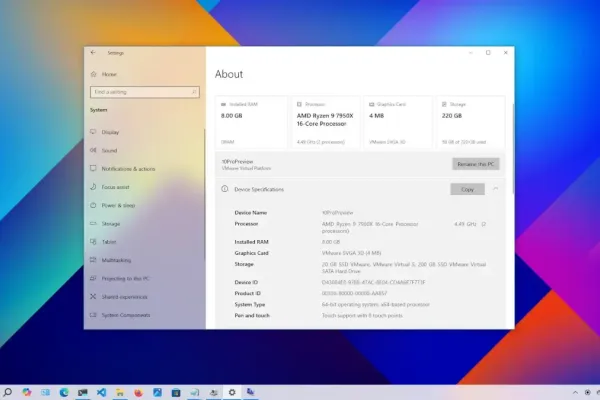Image resolution: width=600 pixels, height=400 pixels.
Task: Launch Microsoft Edge from the taskbar
Action: coord(64,392)
